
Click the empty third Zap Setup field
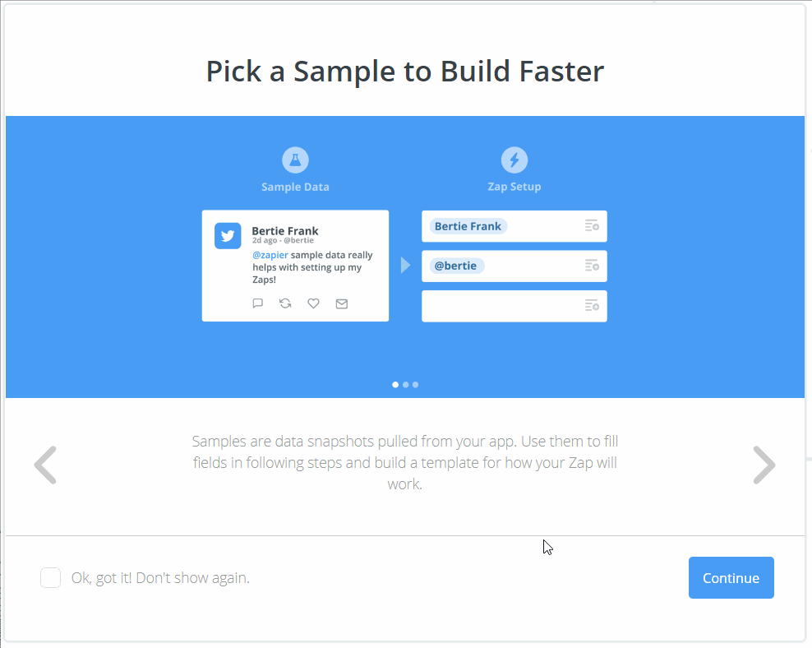point(501,306)
